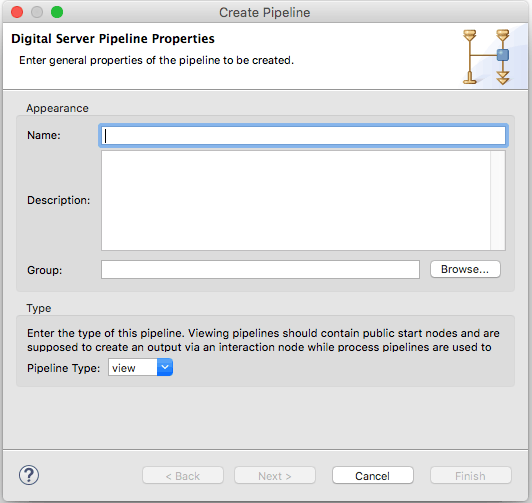This screenshot has height=503, width=532.
Task: Click the Finish button
Action: tap(471, 476)
